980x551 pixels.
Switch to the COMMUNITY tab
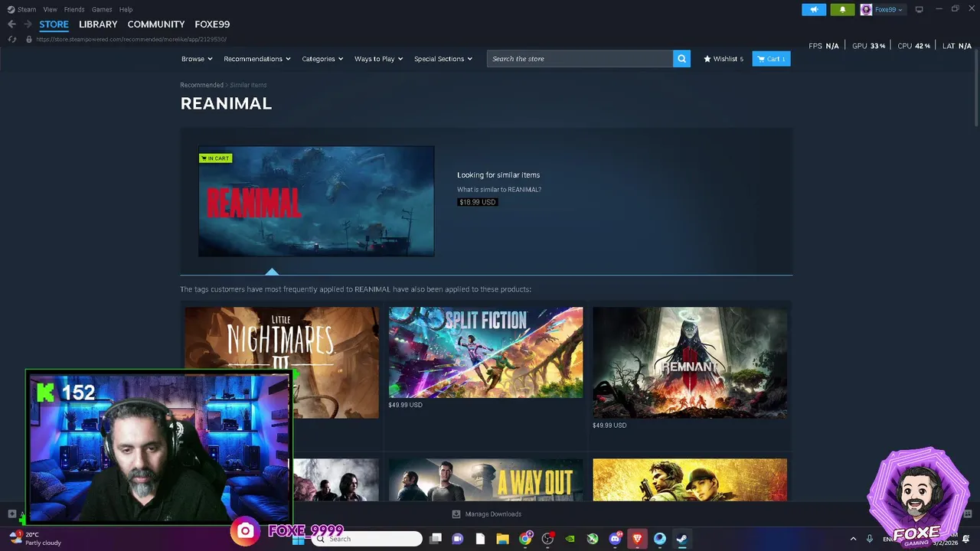point(156,24)
